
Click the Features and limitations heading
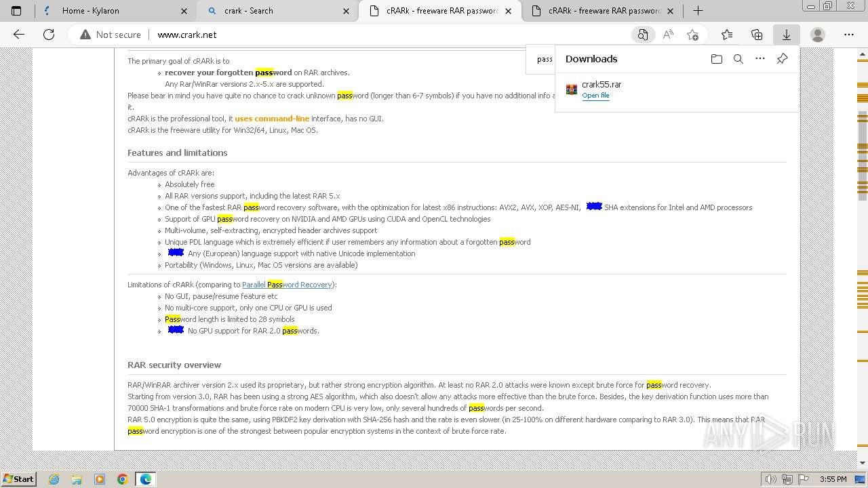(x=178, y=152)
